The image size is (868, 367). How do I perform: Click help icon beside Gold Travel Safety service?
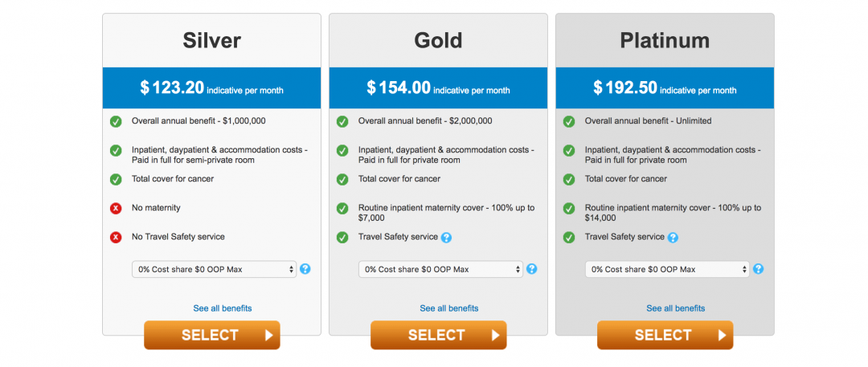(446, 238)
